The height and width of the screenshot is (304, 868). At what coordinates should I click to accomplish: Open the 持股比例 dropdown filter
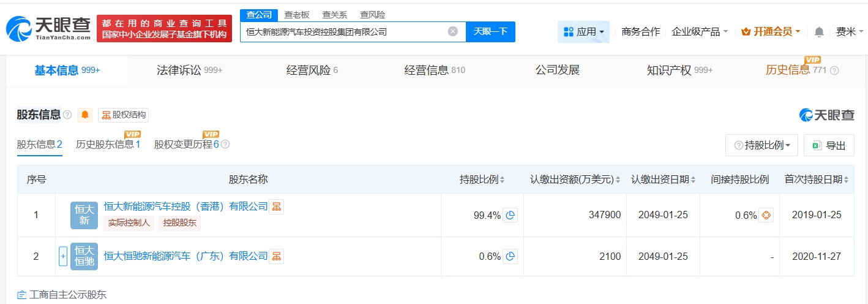(761, 145)
